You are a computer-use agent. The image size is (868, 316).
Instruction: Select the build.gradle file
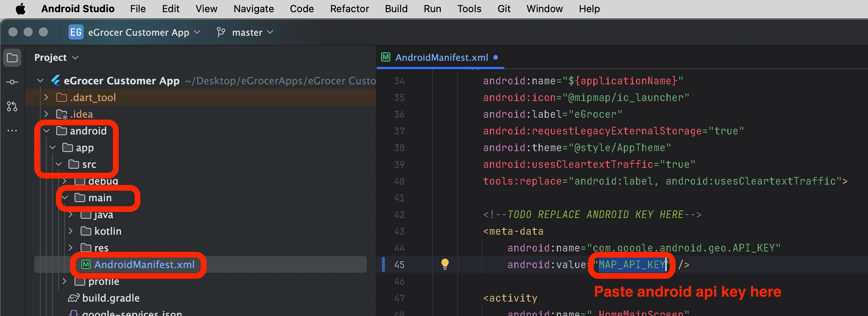tap(111, 298)
